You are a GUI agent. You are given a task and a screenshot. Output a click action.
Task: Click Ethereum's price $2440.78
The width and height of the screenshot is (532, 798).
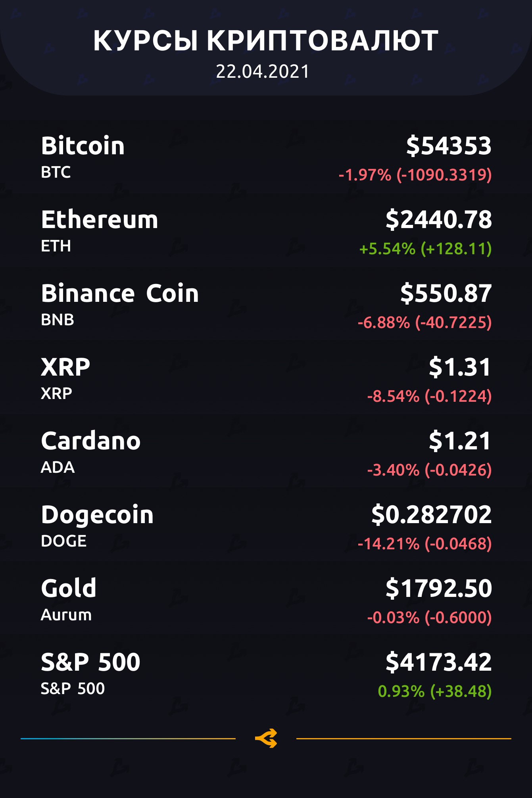pyautogui.click(x=439, y=219)
